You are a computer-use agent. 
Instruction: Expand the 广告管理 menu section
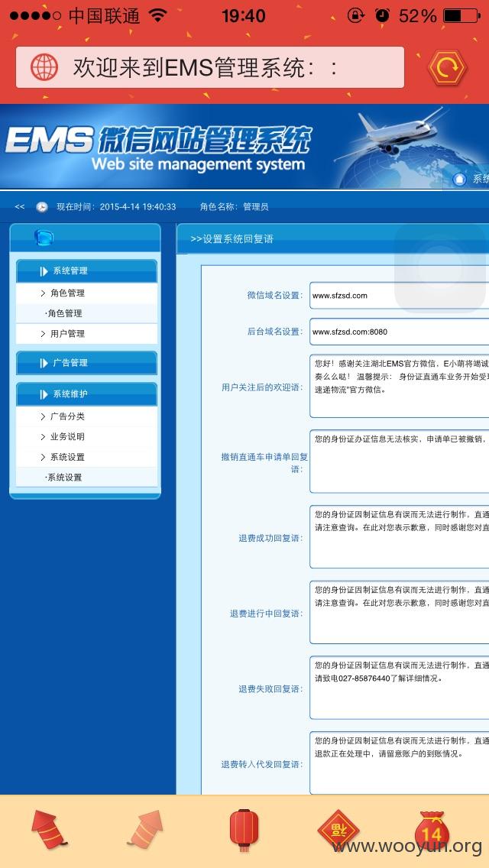[x=86, y=363]
